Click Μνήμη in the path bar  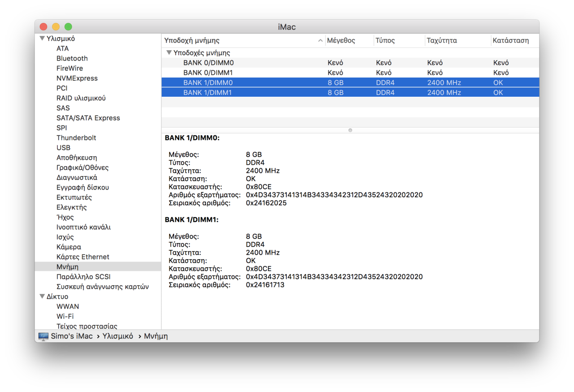pos(156,336)
